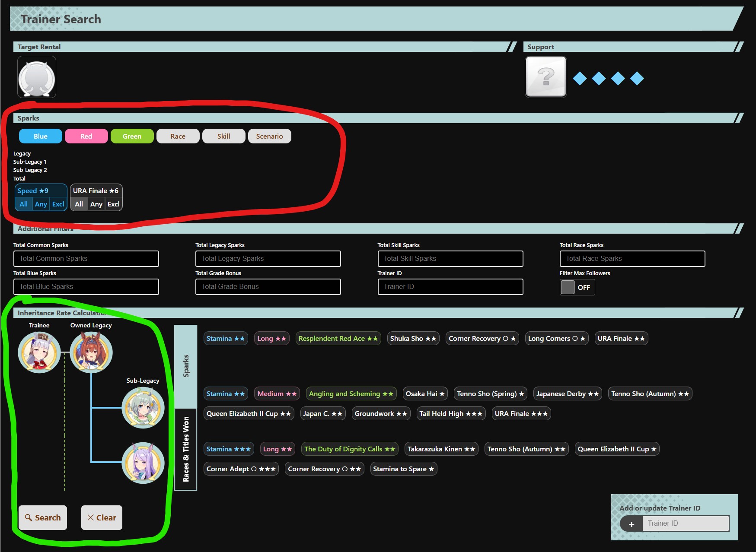The width and height of the screenshot is (756, 552).
Task: Select Any mode for Speed spark
Action: point(41,204)
